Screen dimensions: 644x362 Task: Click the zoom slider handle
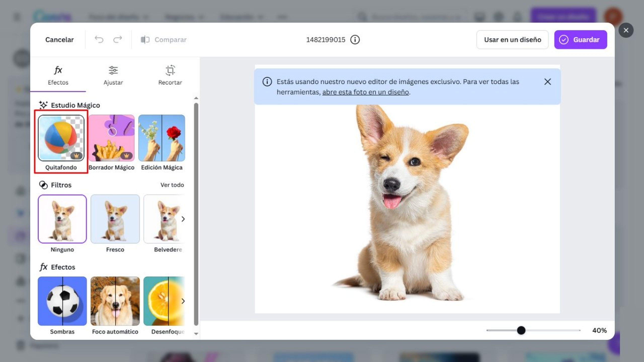(x=521, y=330)
